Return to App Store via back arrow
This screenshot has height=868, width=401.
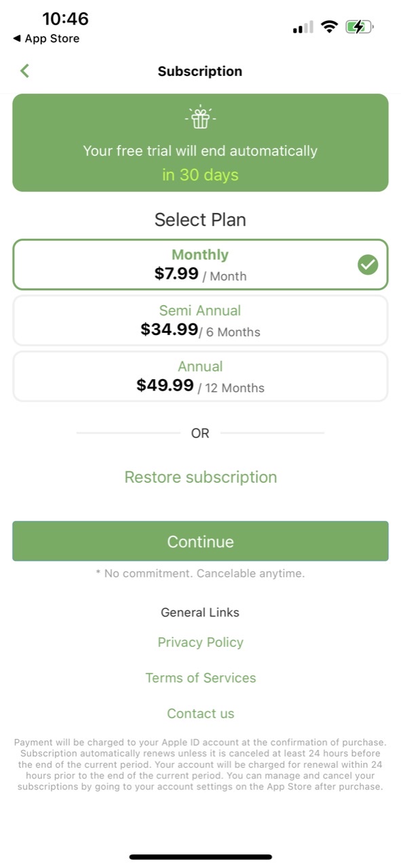tap(45, 39)
